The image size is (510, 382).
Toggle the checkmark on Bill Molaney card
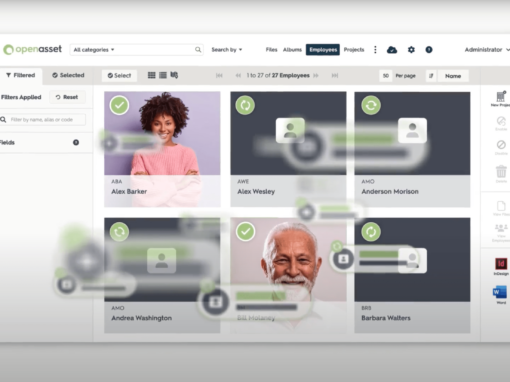246,231
